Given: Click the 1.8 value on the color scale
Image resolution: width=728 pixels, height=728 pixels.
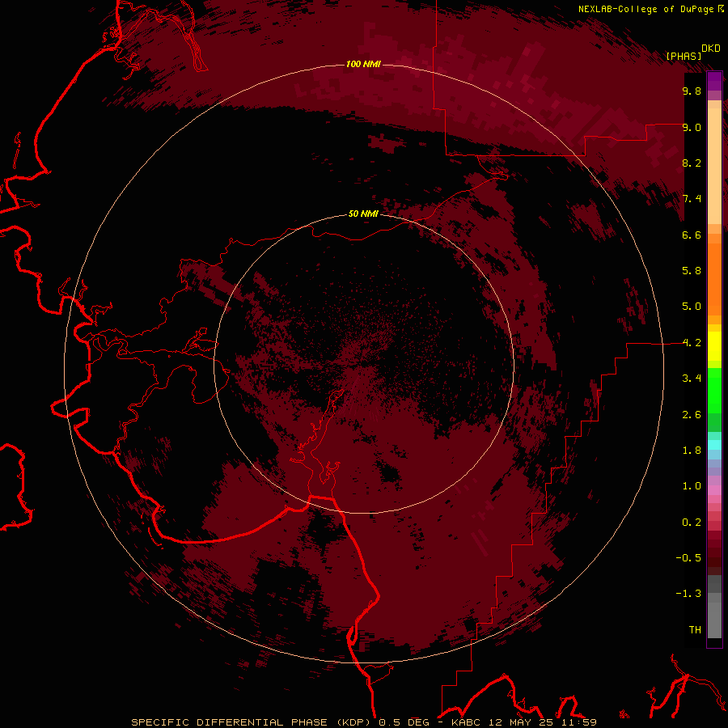Looking at the screenshot, I should coord(692,451).
